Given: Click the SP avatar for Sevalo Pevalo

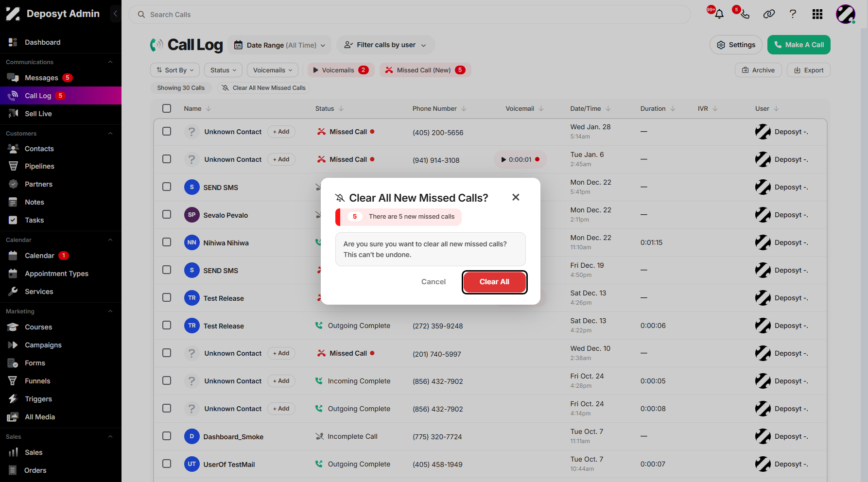Looking at the screenshot, I should point(192,215).
